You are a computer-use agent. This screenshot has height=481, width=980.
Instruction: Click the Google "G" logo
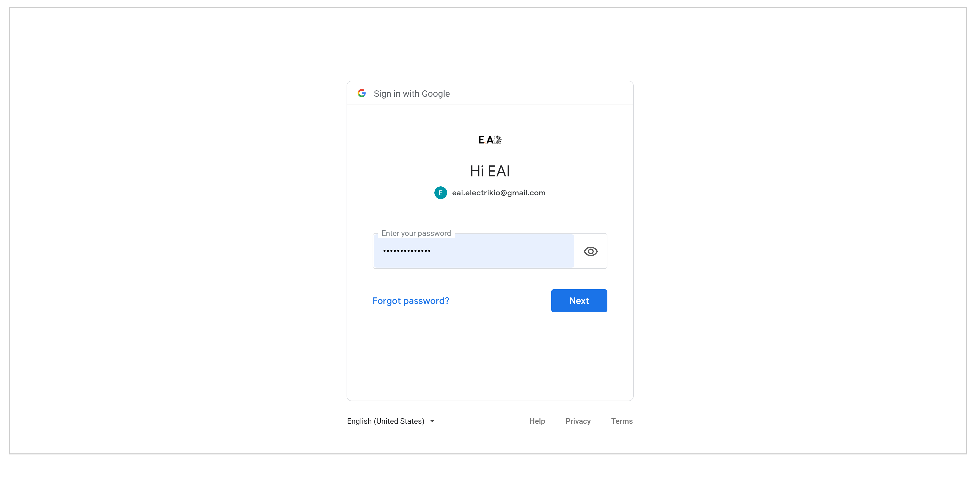(x=361, y=93)
